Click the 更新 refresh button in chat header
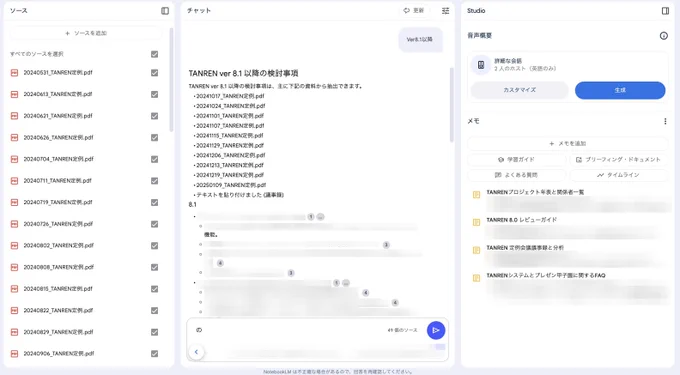This screenshot has width=680, height=375. (x=413, y=11)
